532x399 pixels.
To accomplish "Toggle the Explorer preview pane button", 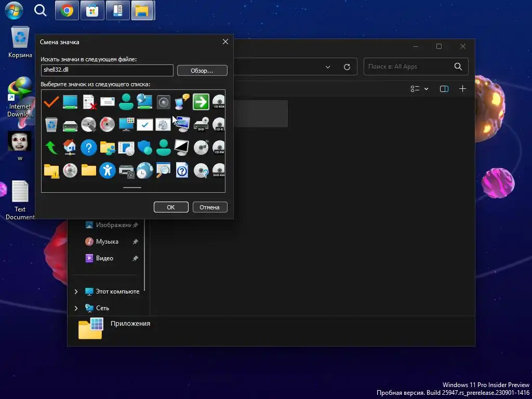I will pos(444,89).
